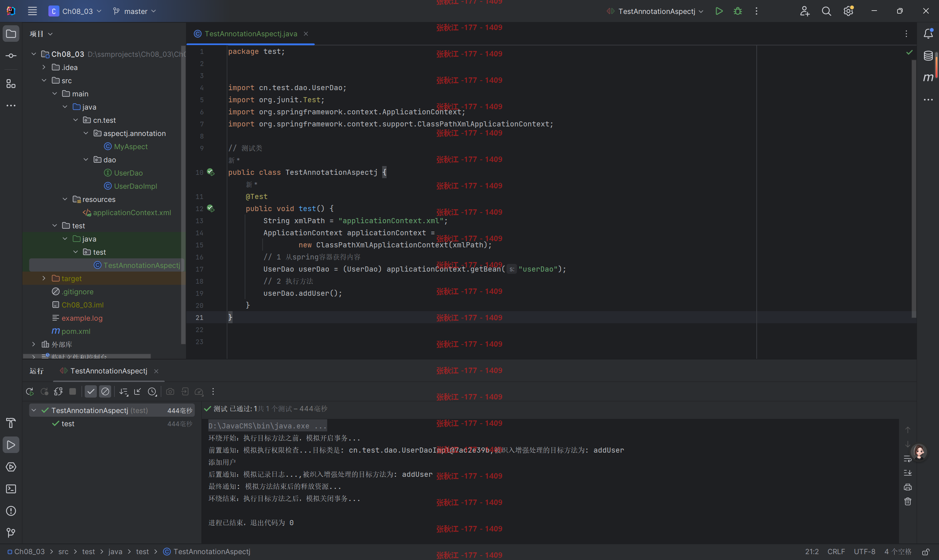This screenshot has width=939, height=560.
Task: Open more run actions menu in title bar
Action: [x=756, y=11]
